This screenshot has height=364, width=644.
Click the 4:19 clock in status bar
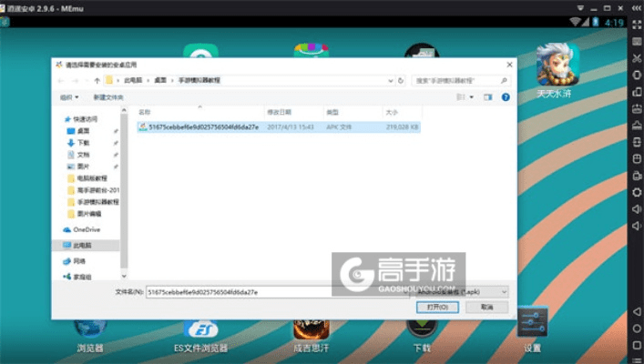point(614,23)
